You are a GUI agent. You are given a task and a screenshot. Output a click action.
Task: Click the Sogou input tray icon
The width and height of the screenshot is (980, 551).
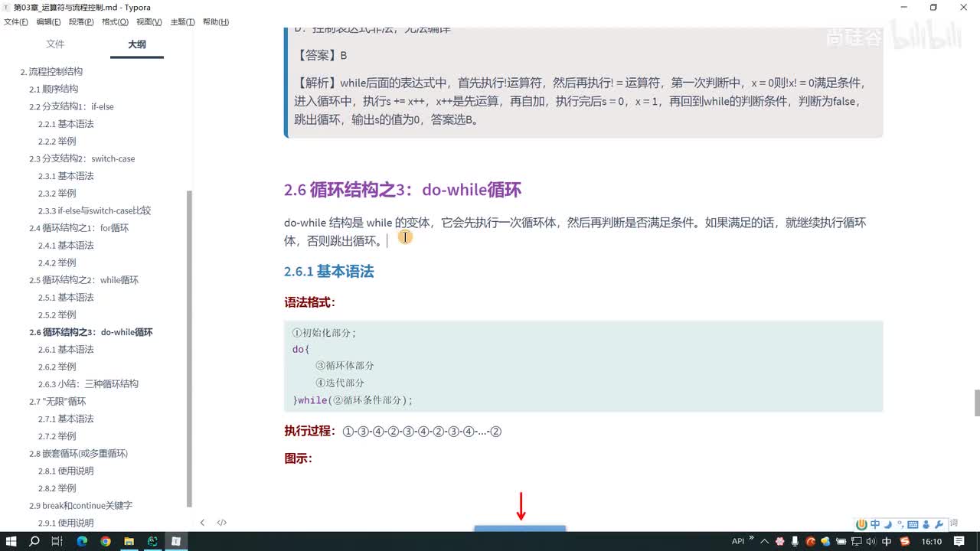(905, 541)
